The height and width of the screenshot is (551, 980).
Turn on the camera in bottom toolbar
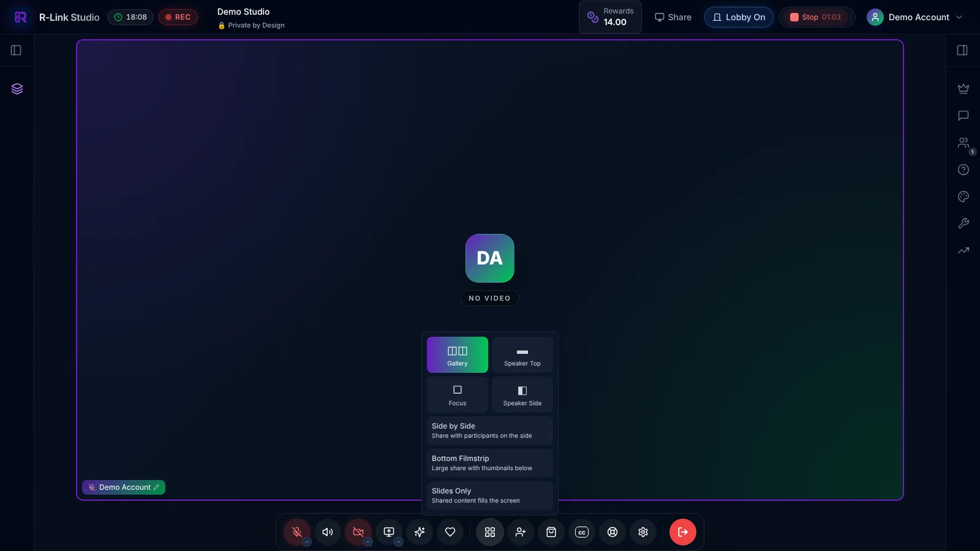pos(358,532)
